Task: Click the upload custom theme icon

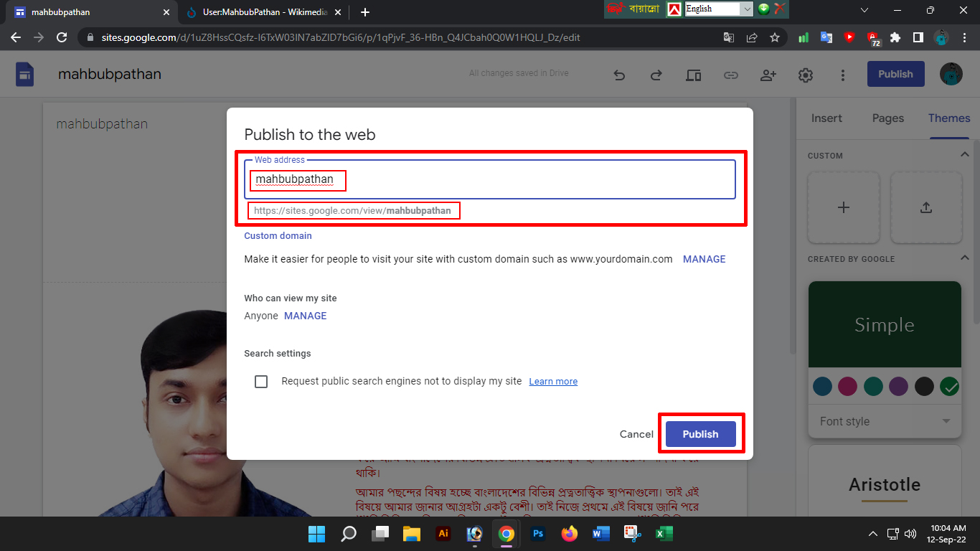Action: click(925, 207)
